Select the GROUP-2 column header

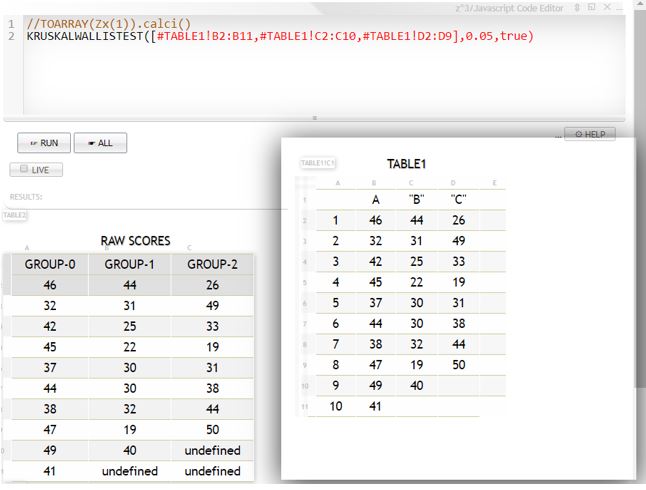coord(213,264)
